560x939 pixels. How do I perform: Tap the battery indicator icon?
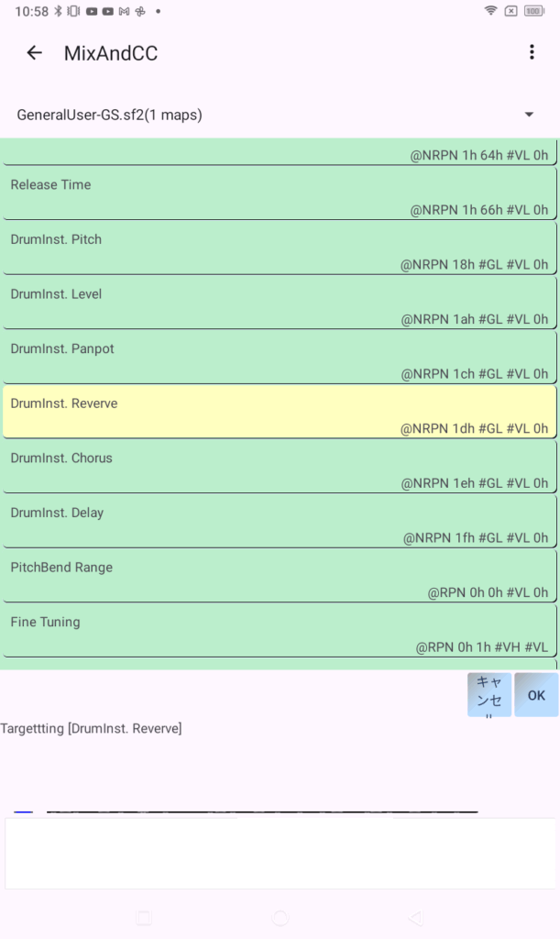[x=535, y=11]
